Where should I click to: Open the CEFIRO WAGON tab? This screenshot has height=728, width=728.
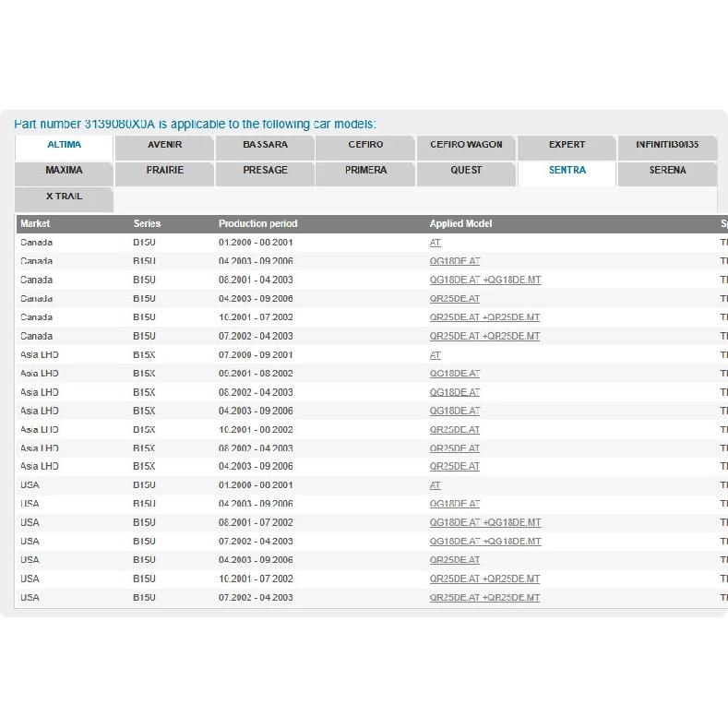tap(466, 148)
